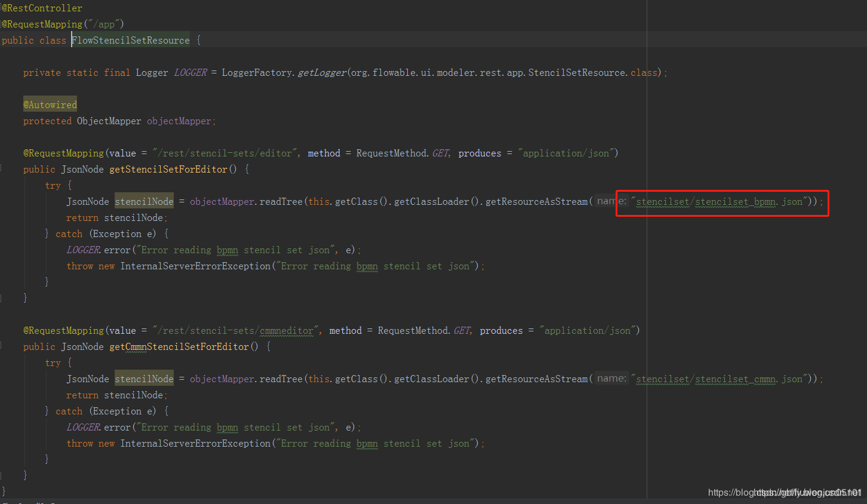Screen dimensions: 867x504
Task: Click getResourceAsStream call in getCmmnStencilSetForEditor
Action: pyautogui.click(x=537, y=379)
